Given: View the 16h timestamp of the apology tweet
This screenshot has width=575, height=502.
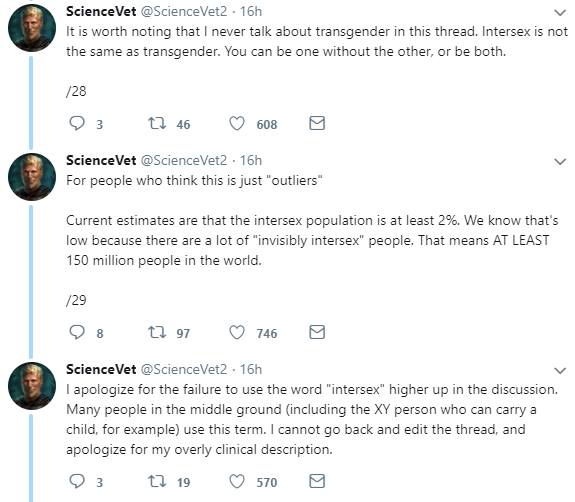Looking at the screenshot, I should click(x=251, y=369).
